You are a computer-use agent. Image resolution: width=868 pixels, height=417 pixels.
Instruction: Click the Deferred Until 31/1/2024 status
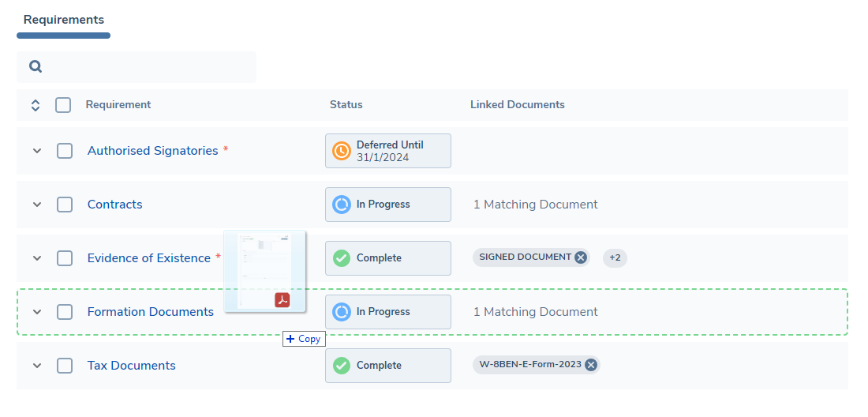(388, 151)
